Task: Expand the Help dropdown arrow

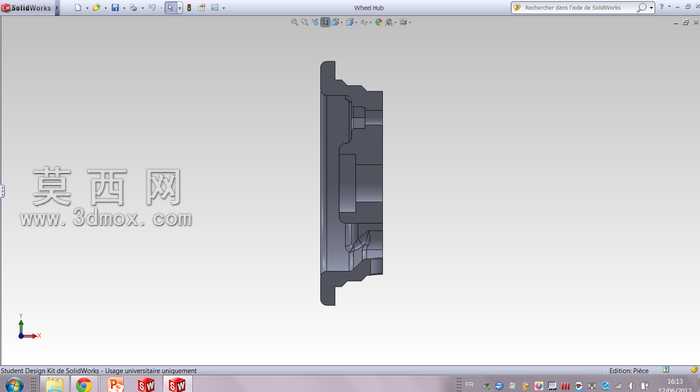Action: pos(669,6)
